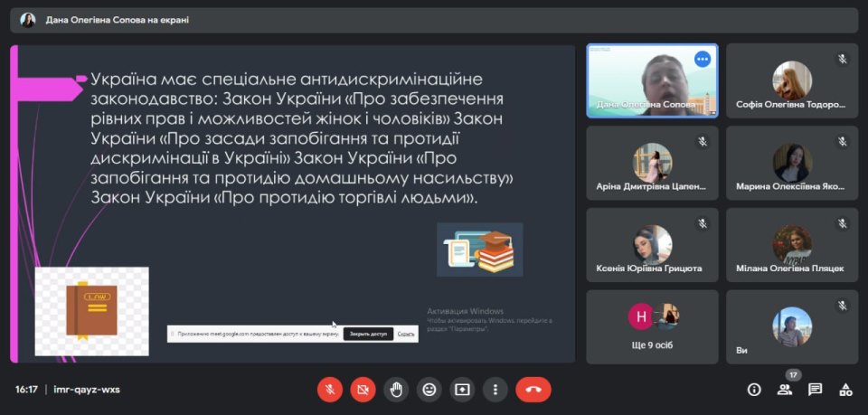Click the 16:17 time display
868x415 pixels.
click(26, 390)
